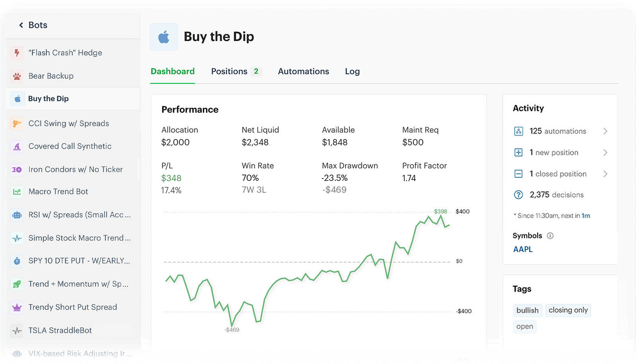Click the new position plus icon

pos(519,152)
